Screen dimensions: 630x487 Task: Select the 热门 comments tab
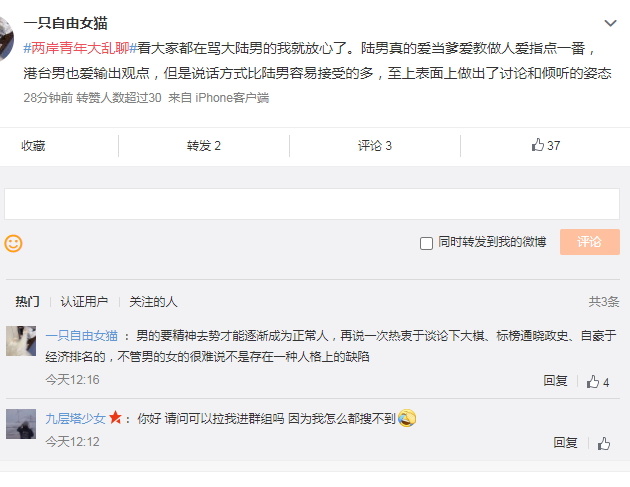(27, 301)
